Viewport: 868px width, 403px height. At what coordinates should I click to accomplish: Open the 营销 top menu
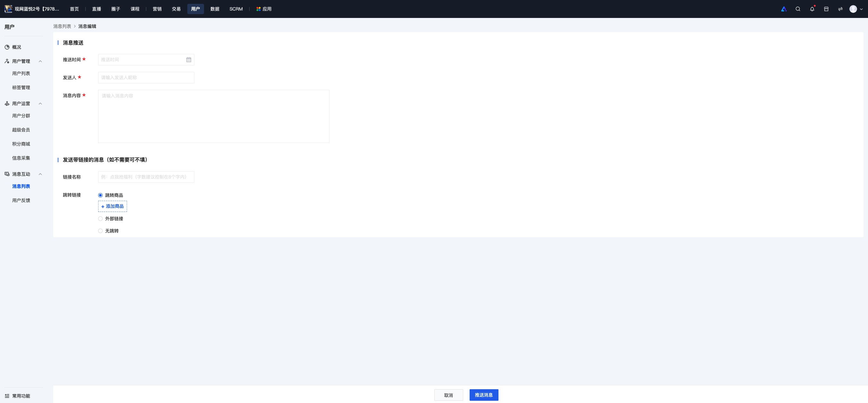click(157, 9)
